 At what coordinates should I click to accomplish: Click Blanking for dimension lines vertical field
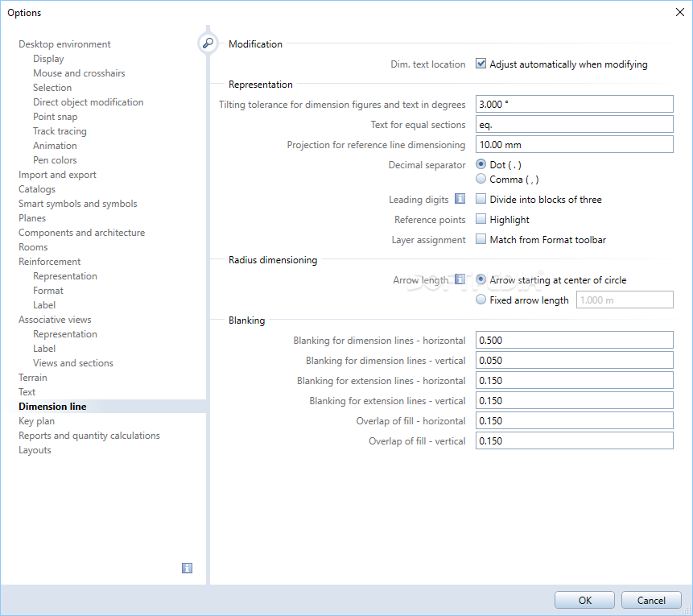pos(574,361)
